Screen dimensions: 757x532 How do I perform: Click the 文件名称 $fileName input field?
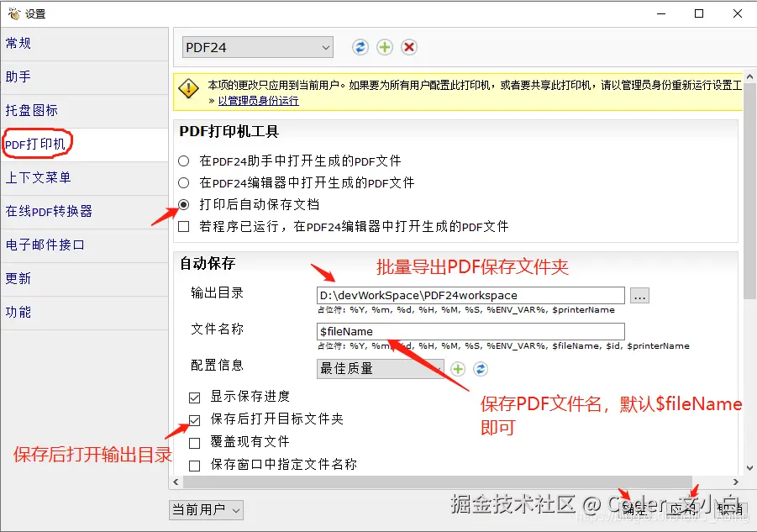point(470,332)
